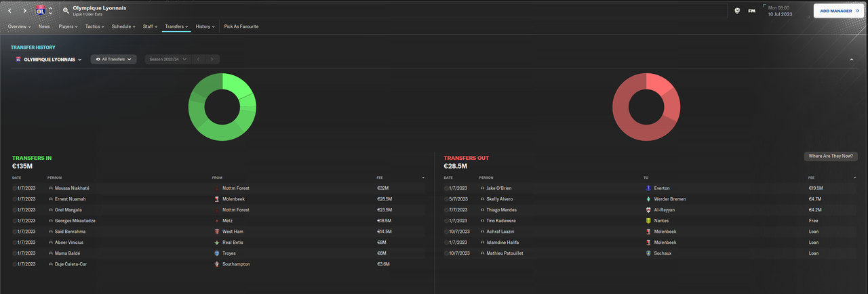
Task: Click Where Are They Now? button
Action: tap(831, 156)
